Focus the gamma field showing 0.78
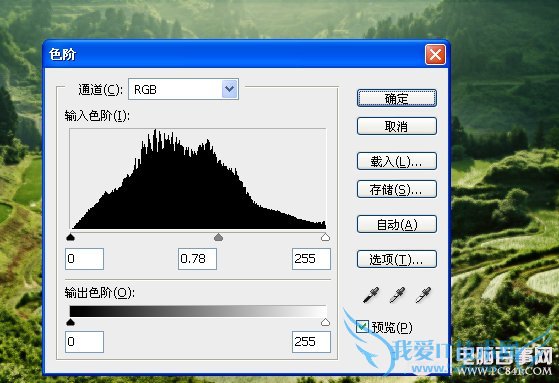The width and height of the screenshot is (559, 383). coord(197,259)
